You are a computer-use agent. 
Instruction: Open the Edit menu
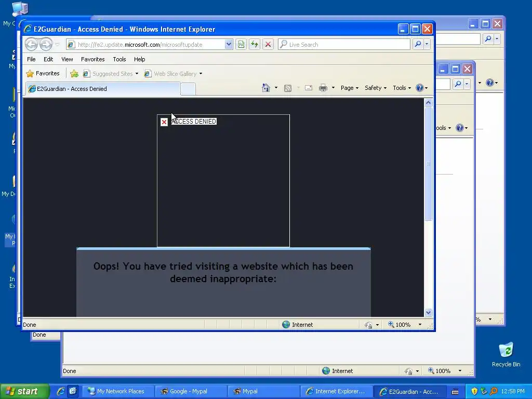click(x=48, y=59)
